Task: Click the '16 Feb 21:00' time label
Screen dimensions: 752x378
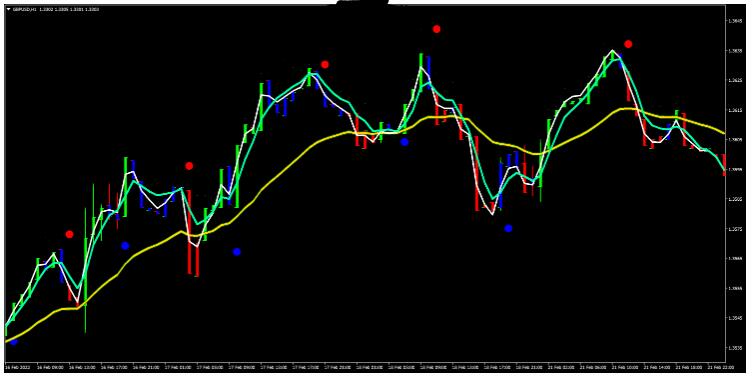Action: pyautogui.click(x=146, y=367)
